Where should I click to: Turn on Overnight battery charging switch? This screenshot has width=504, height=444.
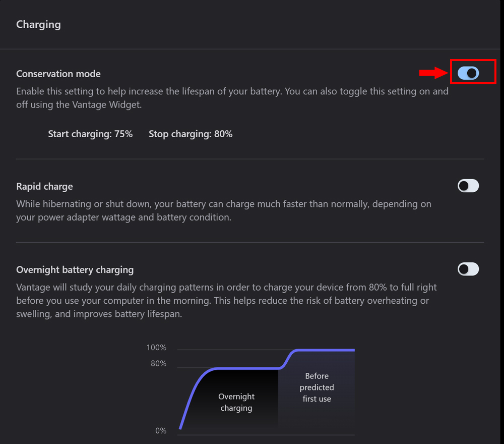tap(468, 269)
